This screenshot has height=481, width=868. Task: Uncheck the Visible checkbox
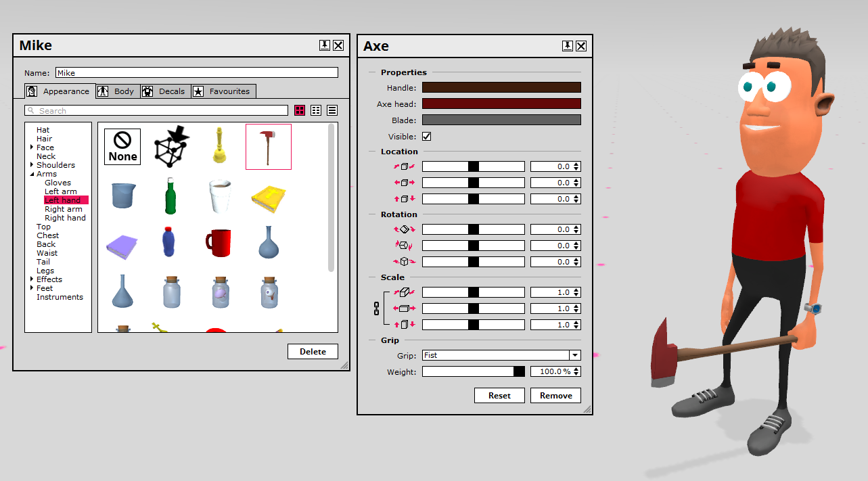coord(427,137)
